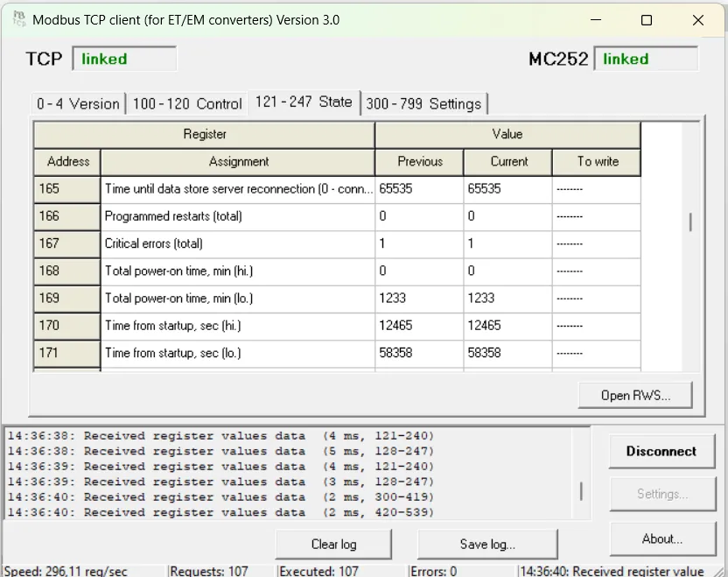Click the TCP linked status field
This screenshot has height=577, width=728.
pyautogui.click(x=124, y=59)
